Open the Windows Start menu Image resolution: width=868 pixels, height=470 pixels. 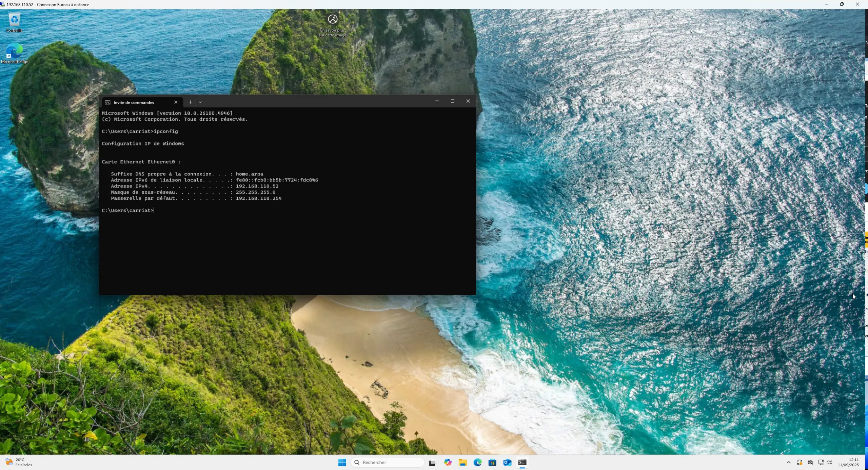[342, 462]
